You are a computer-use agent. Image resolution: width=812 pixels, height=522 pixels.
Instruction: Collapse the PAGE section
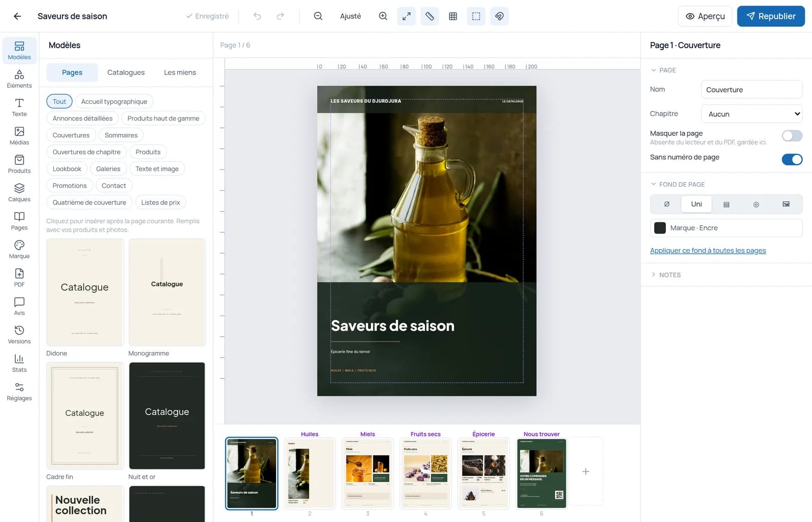663,70
